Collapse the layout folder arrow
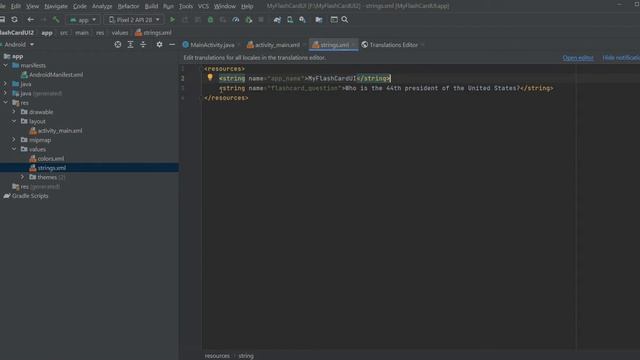Screen dimensions: 640x360 coord(14,121)
